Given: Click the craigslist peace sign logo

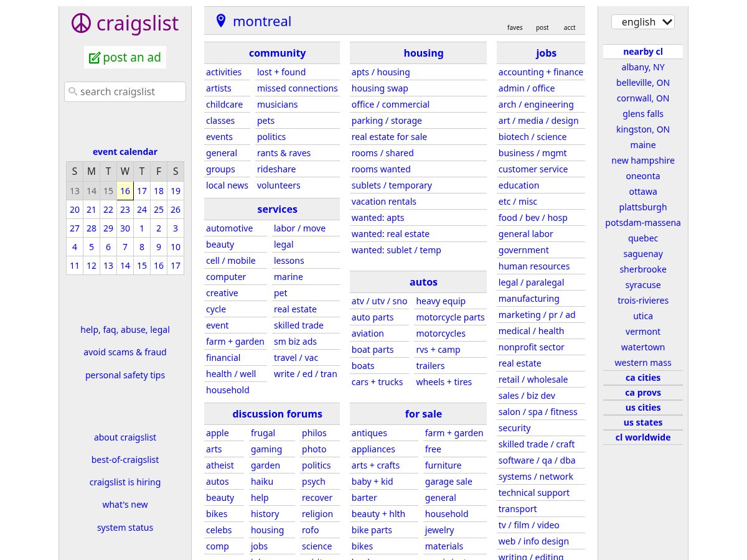Looking at the screenshot, I should point(81,23).
